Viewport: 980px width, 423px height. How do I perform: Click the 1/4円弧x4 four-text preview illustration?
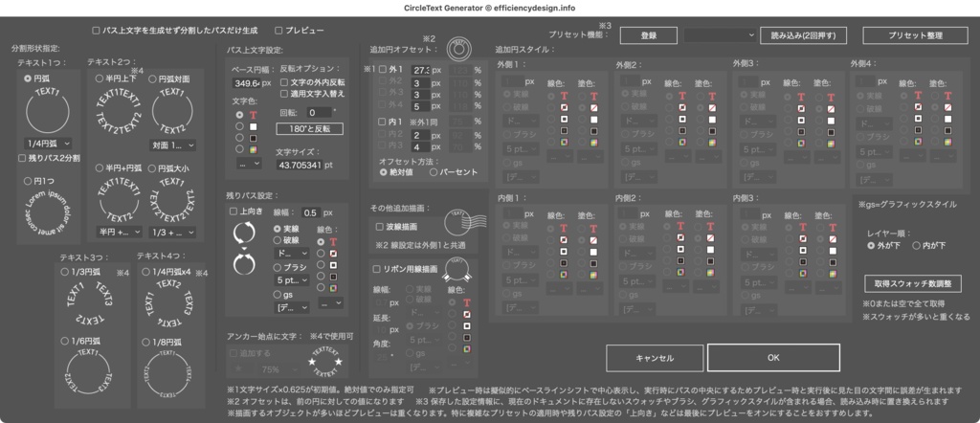[168, 303]
